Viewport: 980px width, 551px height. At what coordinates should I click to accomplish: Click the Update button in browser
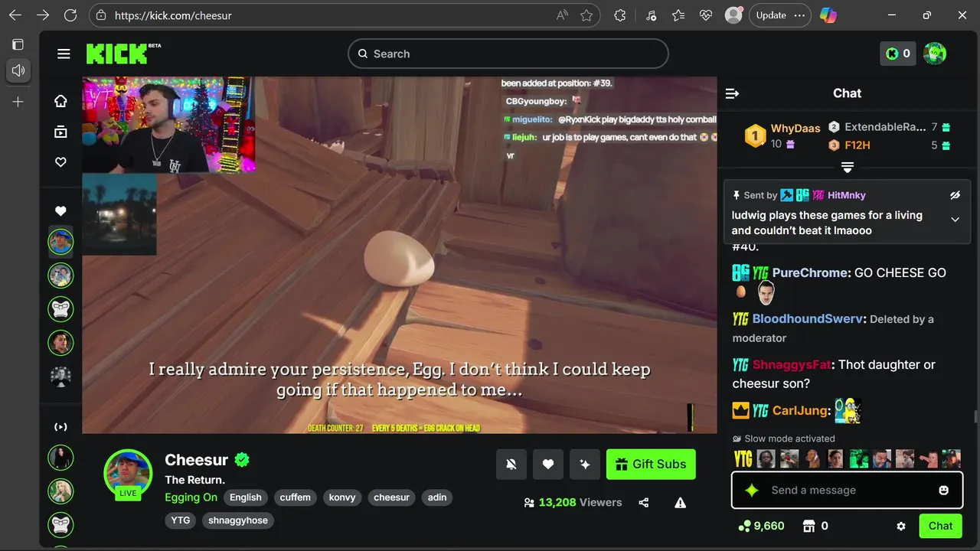click(x=779, y=15)
